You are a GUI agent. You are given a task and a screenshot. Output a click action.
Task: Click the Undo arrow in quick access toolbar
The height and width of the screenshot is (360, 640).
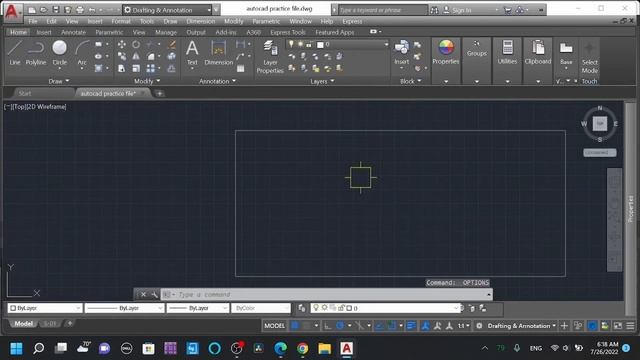pyautogui.click(x=92, y=10)
